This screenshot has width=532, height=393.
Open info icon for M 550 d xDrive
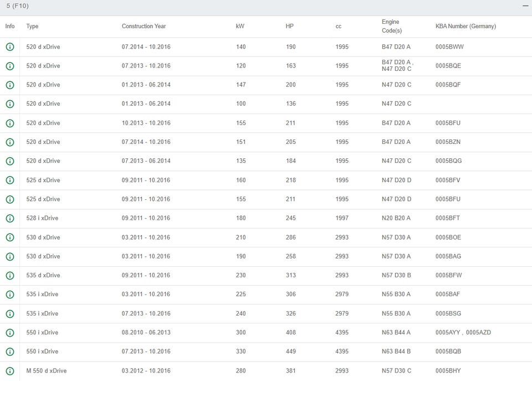click(10, 371)
